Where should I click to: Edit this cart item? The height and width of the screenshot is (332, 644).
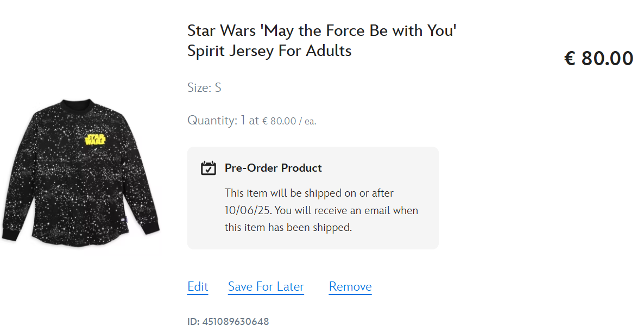(x=198, y=286)
